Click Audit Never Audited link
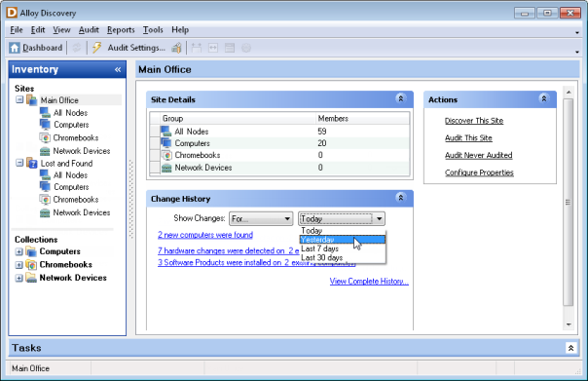588x381 pixels. click(479, 155)
